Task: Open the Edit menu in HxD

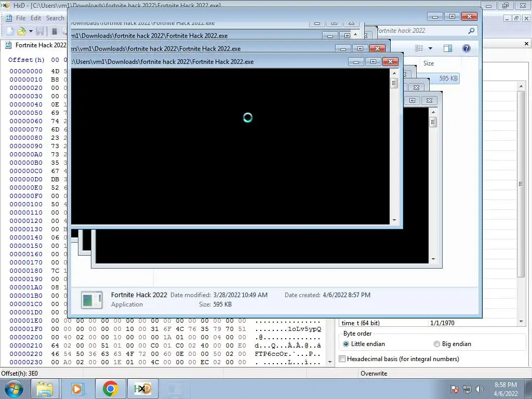Action: click(36, 18)
